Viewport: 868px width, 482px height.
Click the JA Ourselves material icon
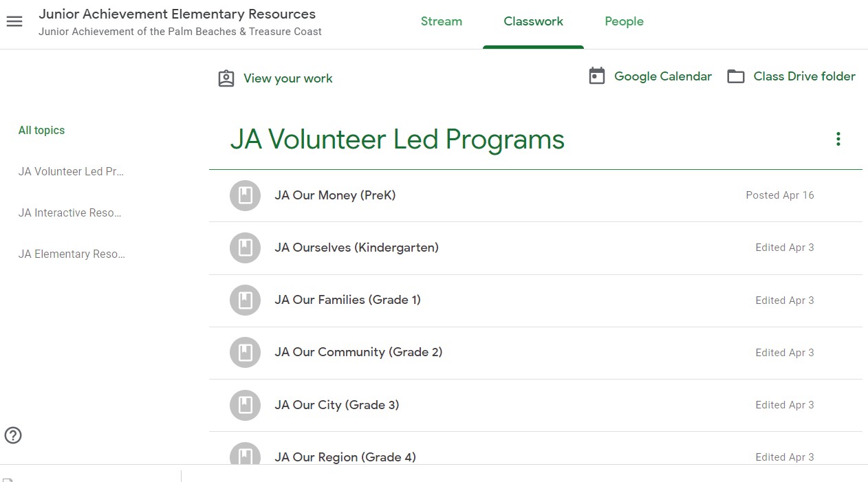coord(245,248)
